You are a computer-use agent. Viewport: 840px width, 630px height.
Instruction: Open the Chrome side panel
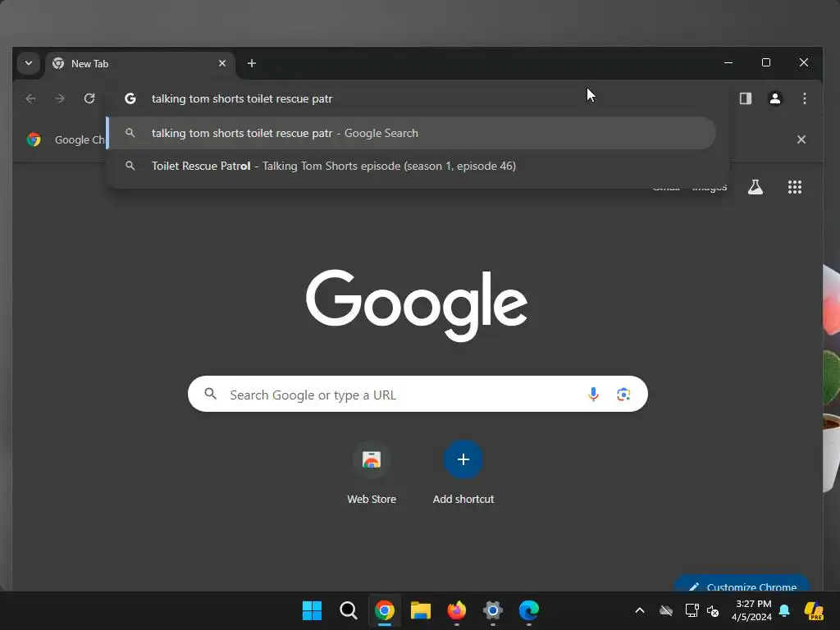click(x=745, y=98)
